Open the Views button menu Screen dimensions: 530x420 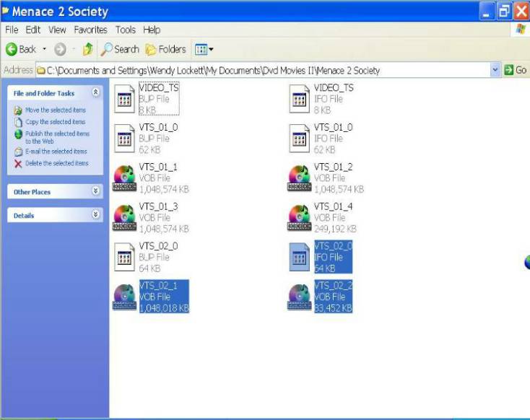(204, 50)
